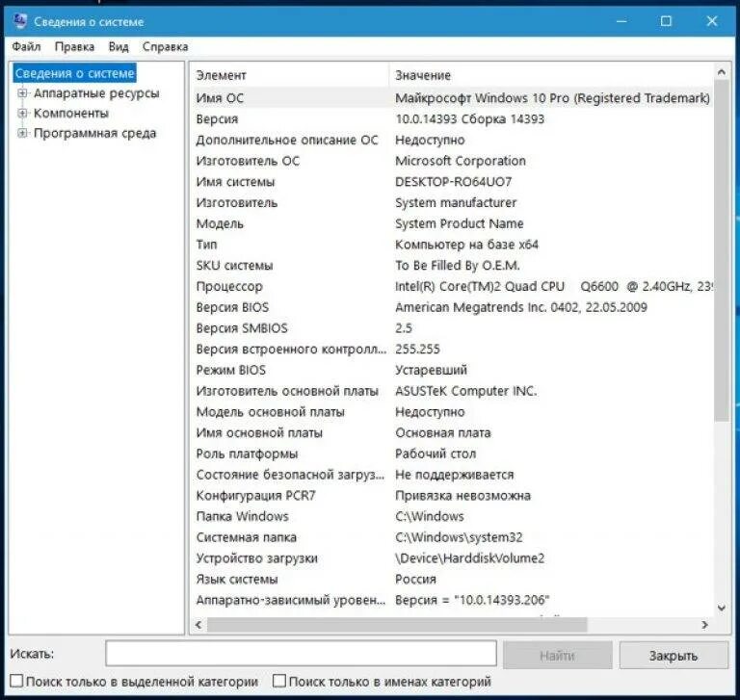Click the Microsoft Corporation value
This screenshot has width=740, height=700.
coord(461,161)
